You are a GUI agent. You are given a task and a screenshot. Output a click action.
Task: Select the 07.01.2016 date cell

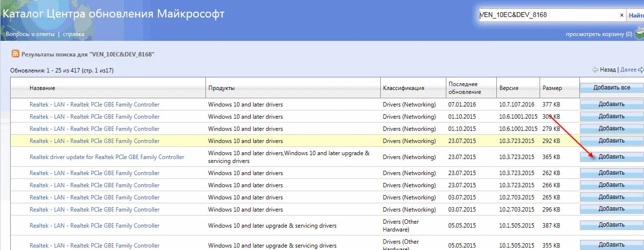[463, 105]
